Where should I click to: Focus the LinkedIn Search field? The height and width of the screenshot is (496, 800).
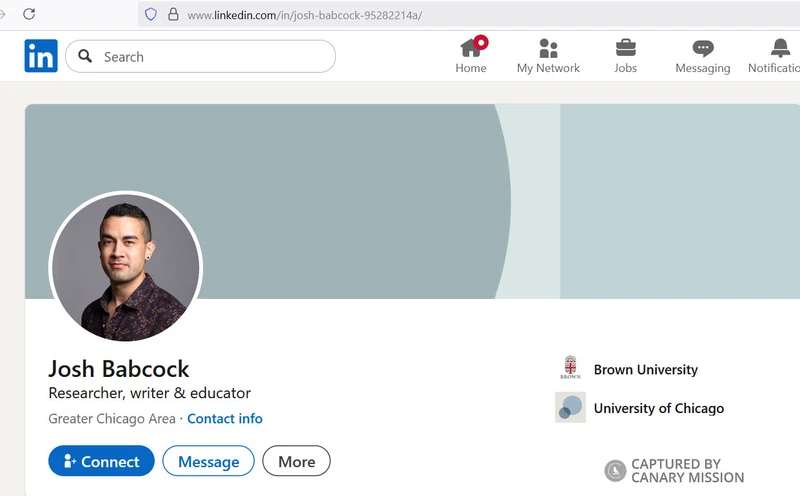(210, 57)
